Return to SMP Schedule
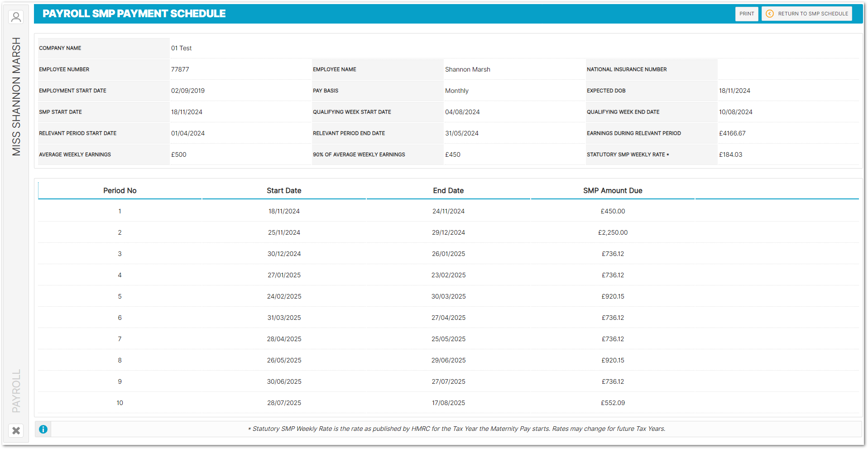The width and height of the screenshot is (868, 449). tap(806, 14)
